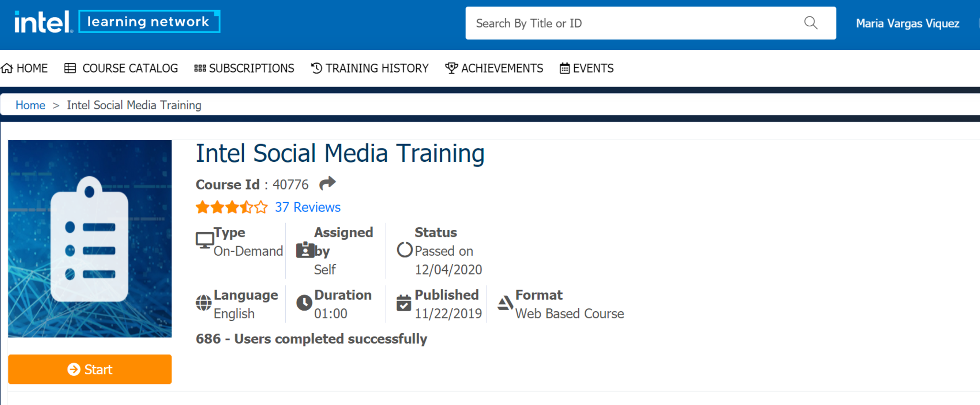Click the Format icon beside Web Based Course
The width and height of the screenshot is (980, 405).
coord(505,303)
